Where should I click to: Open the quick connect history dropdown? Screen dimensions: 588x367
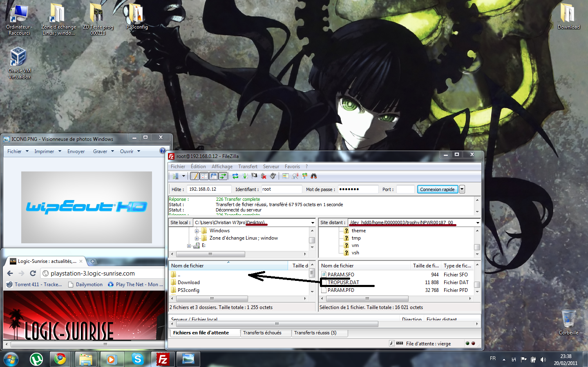(x=462, y=189)
